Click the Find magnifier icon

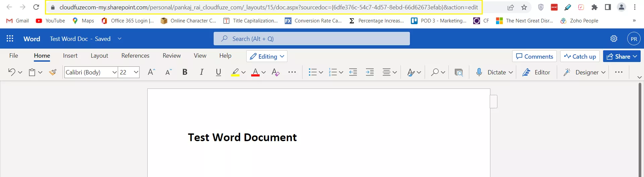coord(435,72)
